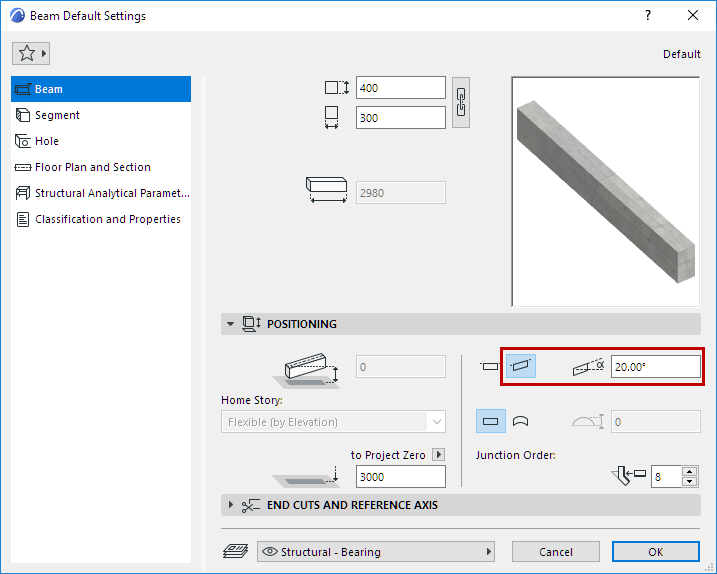The height and width of the screenshot is (574, 717).
Task: Click the disabled length field showing 2980
Action: tap(401, 193)
